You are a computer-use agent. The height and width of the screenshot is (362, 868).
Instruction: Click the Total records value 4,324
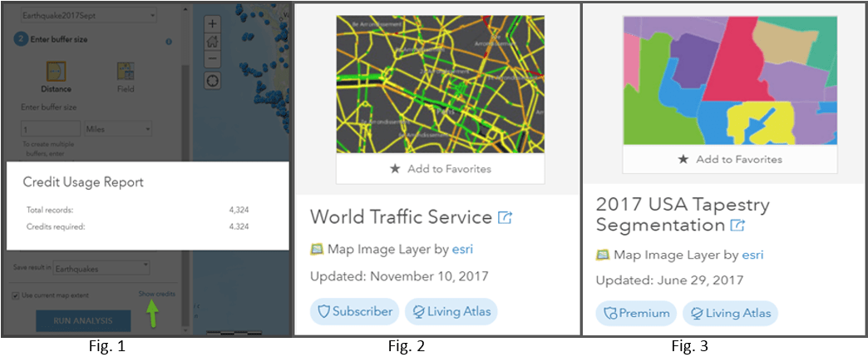coord(239,210)
